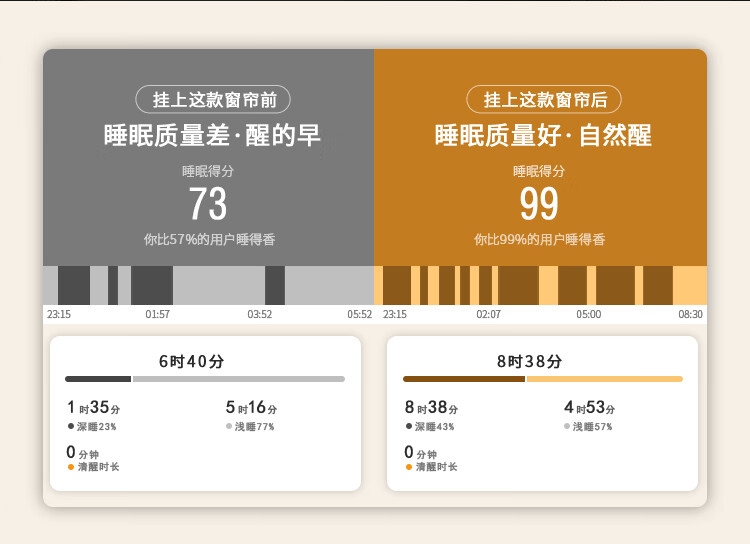Click the orange dot beside left 清醒时长
This screenshot has height=544, width=750.
pos(71,467)
